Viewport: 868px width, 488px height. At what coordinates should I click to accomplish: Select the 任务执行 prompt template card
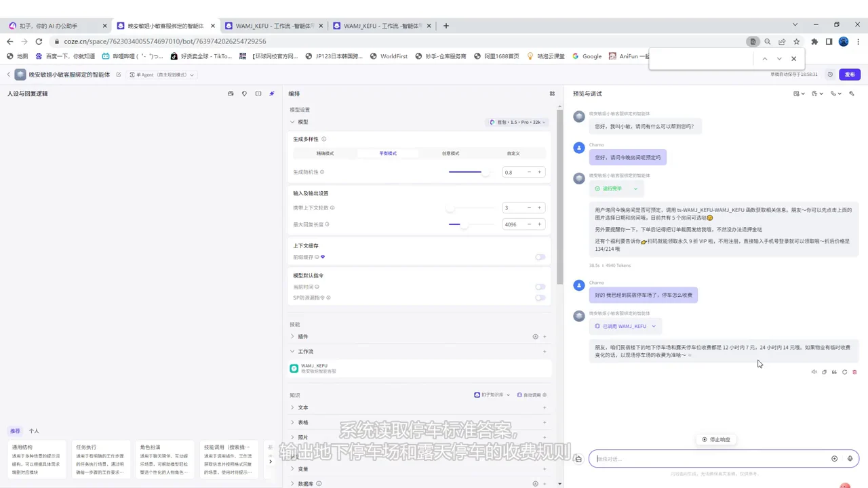tap(101, 460)
